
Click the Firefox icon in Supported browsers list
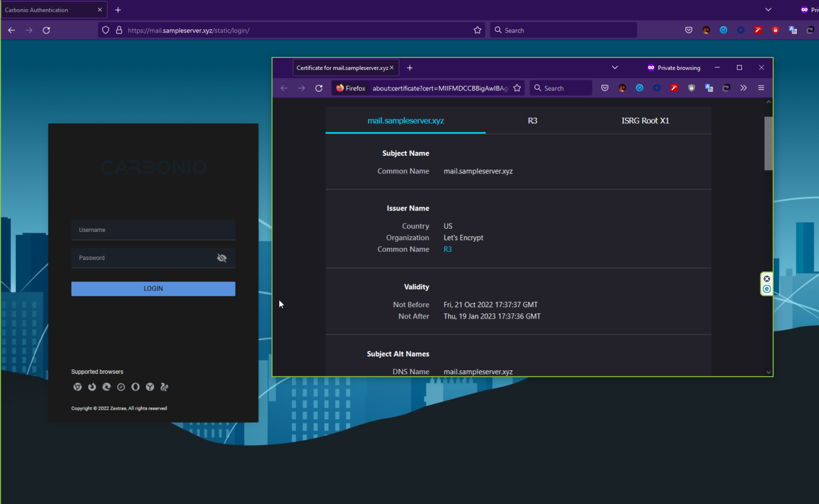point(92,387)
